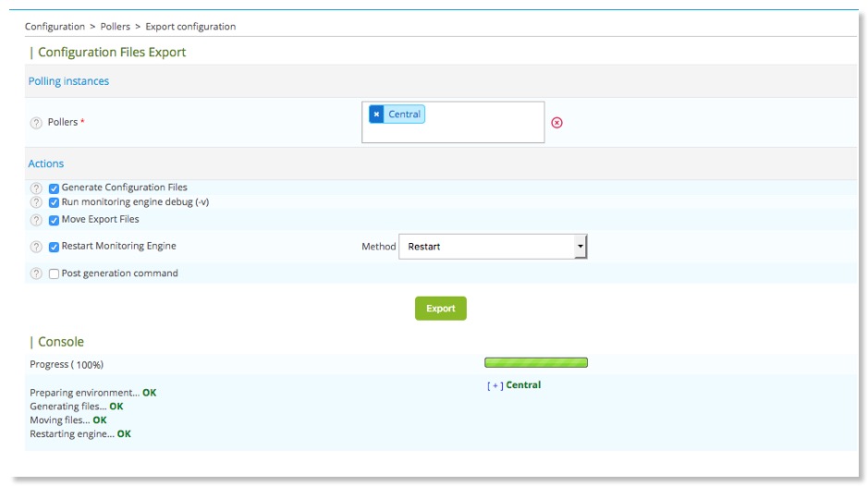The image size is (868, 486).
Task: Navigate to Pollers in the breadcrumb
Action: (116, 27)
